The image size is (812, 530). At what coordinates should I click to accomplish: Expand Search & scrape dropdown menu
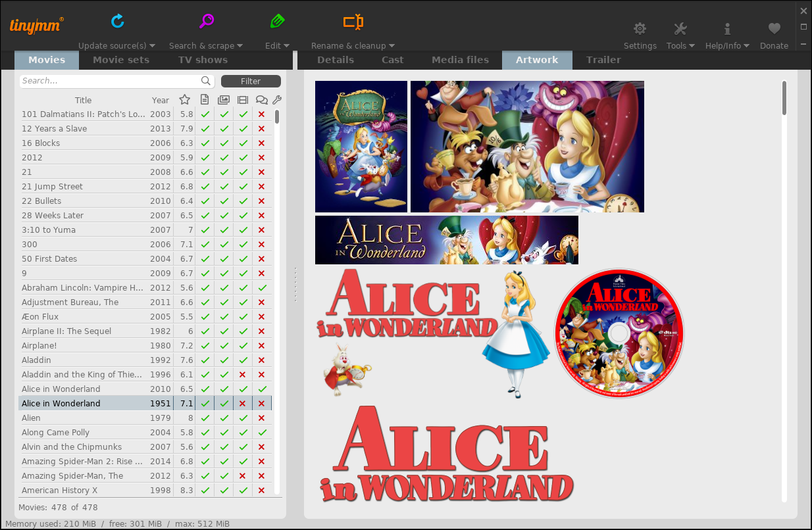[x=240, y=46]
